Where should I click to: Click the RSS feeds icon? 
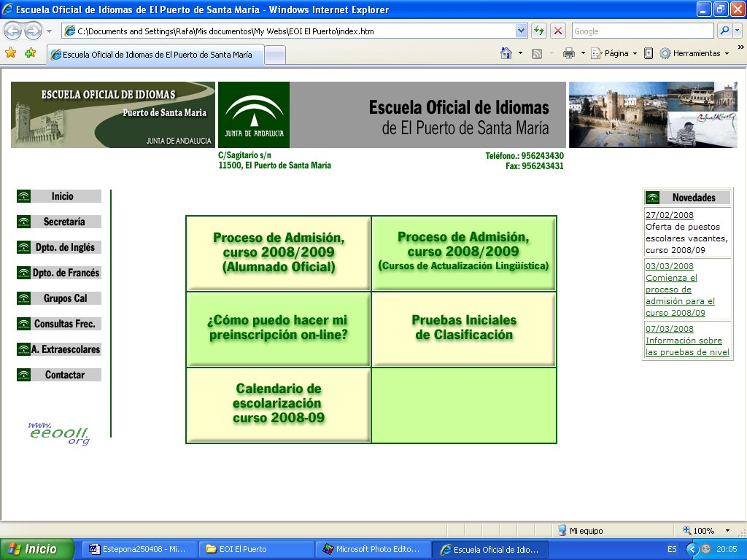(x=537, y=53)
